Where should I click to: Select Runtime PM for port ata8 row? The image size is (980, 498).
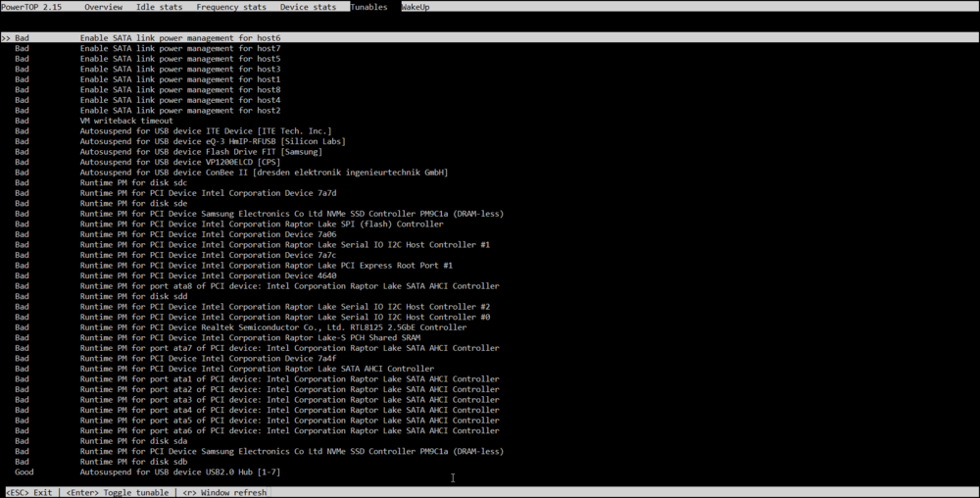[x=257, y=285]
